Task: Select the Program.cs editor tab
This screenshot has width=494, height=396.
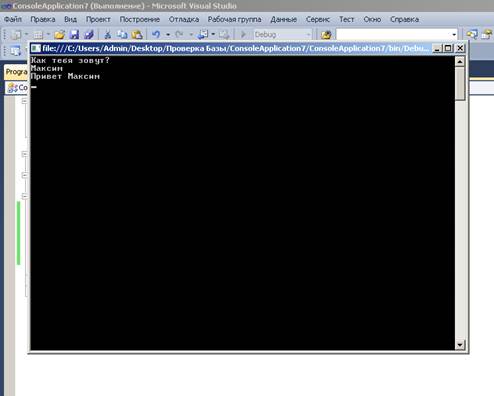Action: pyautogui.click(x=16, y=72)
